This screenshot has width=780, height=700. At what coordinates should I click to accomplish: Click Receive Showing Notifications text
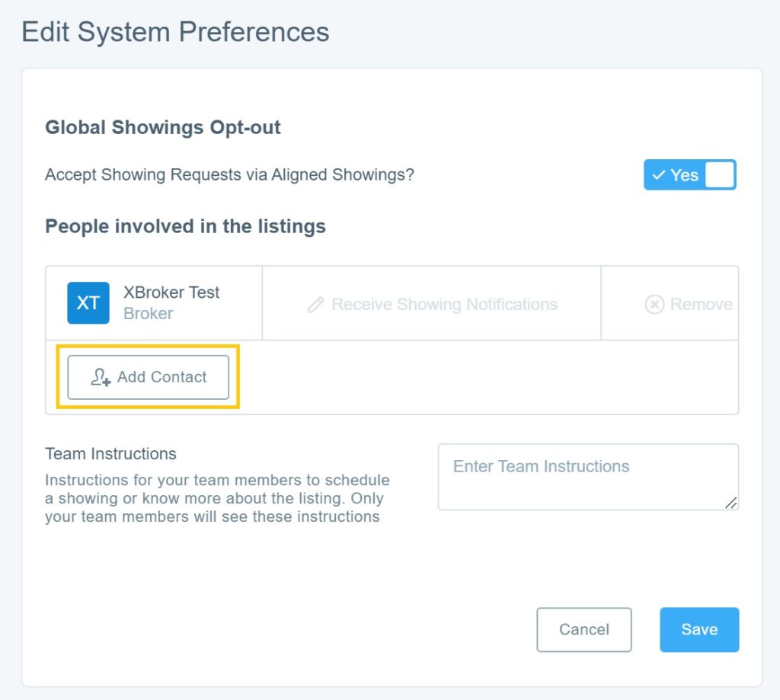click(x=444, y=305)
